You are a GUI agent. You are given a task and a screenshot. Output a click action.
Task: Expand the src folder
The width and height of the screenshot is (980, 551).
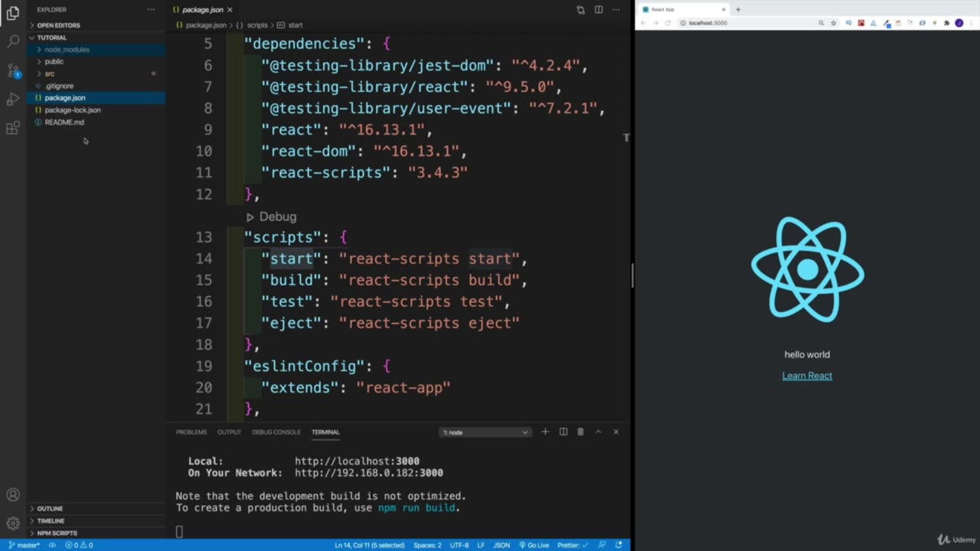pos(96,73)
